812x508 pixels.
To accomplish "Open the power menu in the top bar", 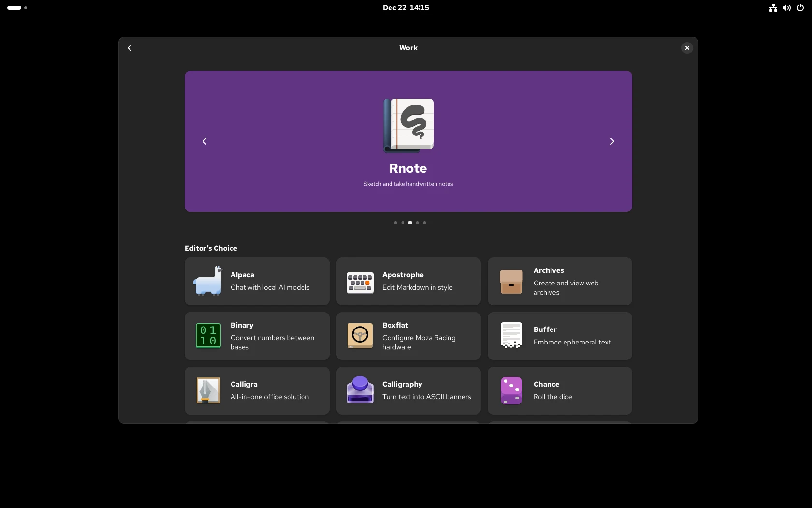I will pyautogui.click(x=800, y=8).
